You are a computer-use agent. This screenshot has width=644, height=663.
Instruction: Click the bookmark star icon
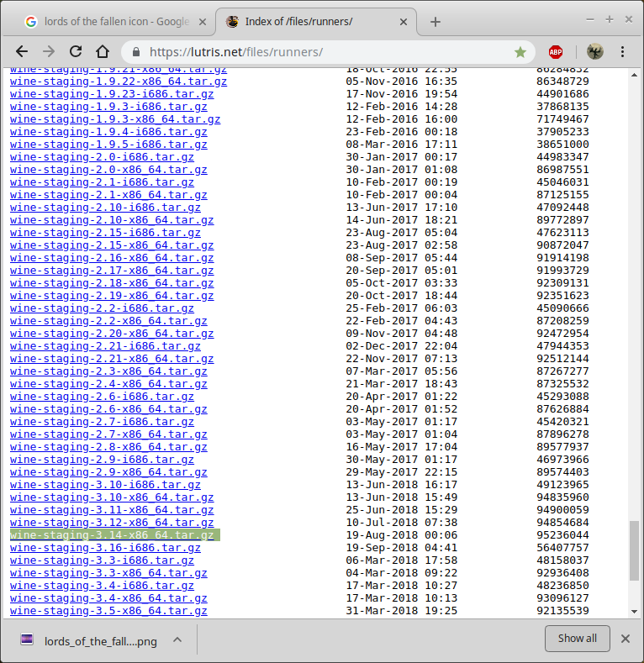(x=520, y=52)
